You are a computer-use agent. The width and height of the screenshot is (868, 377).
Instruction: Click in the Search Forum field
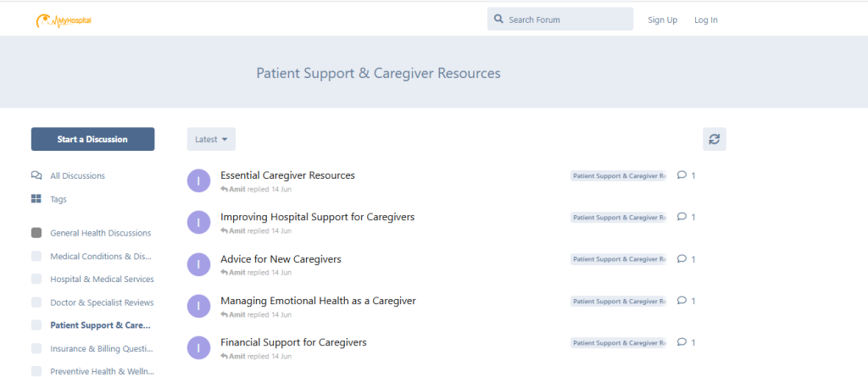(560, 19)
